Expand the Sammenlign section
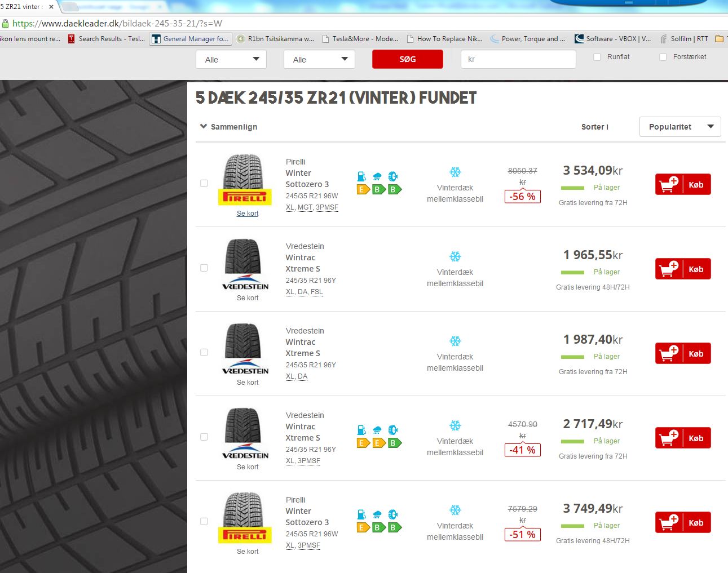 228,127
